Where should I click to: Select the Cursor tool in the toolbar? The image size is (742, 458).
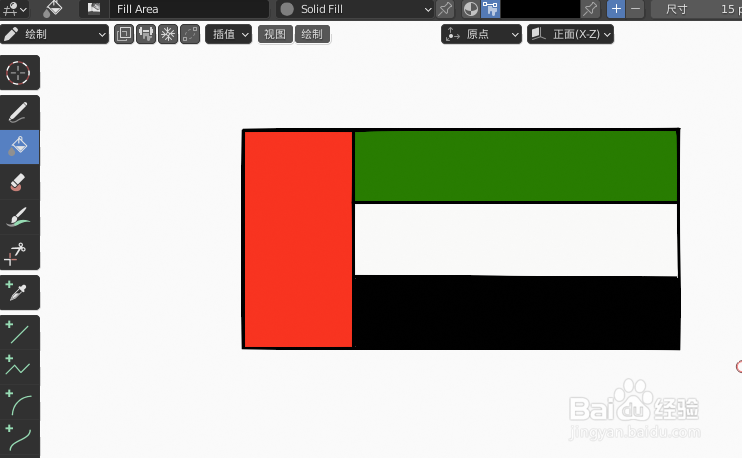point(19,73)
